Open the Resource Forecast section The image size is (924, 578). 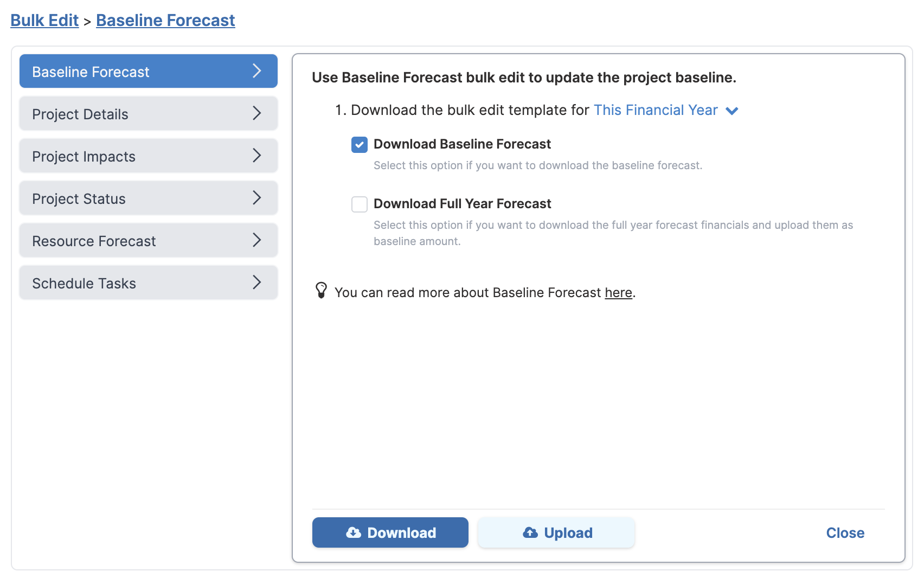point(149,241)
